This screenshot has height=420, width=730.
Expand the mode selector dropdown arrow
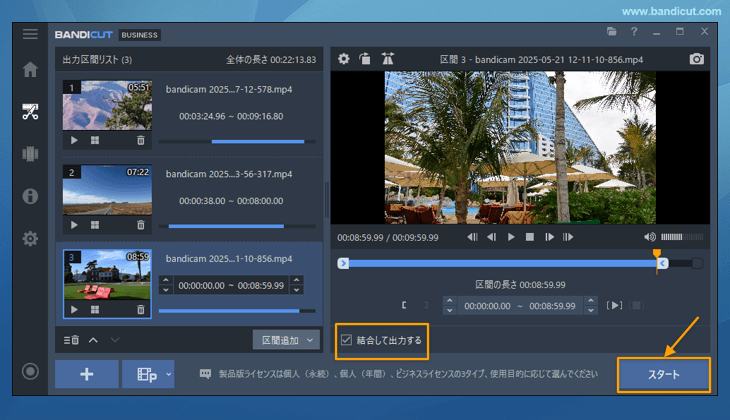click(x=169, y=374)
